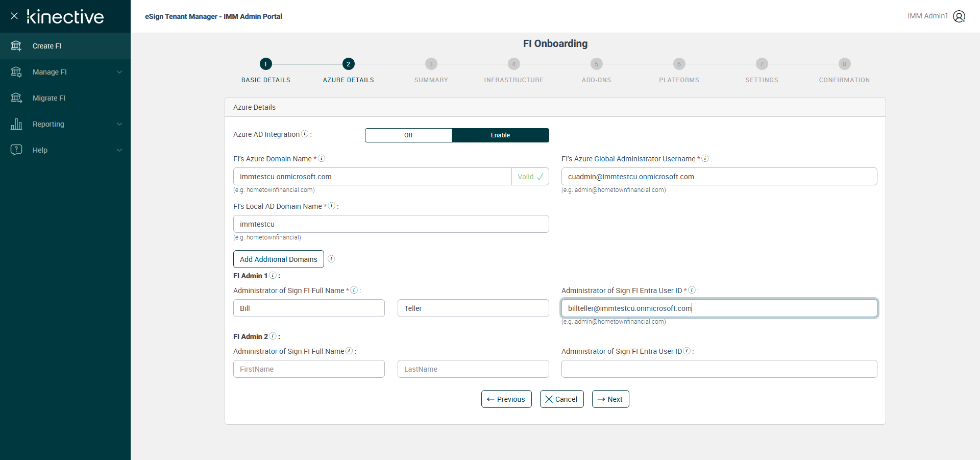Click the Previous button

506,399
